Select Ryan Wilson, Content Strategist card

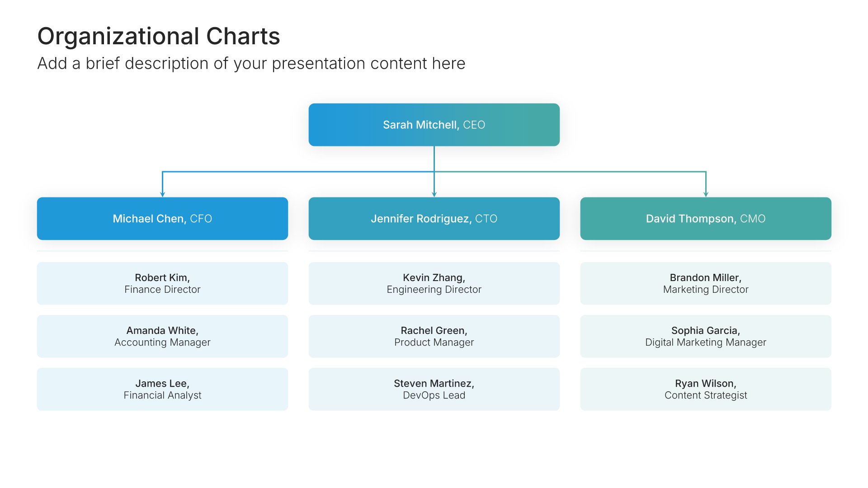tap(706, 389)
